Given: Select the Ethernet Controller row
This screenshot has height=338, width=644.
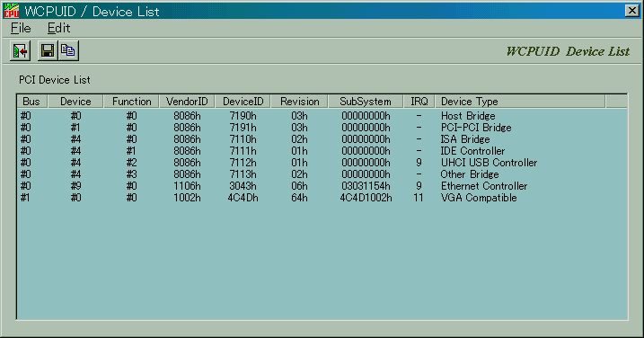Looking at the screenshot, I should tap(322, 186).
